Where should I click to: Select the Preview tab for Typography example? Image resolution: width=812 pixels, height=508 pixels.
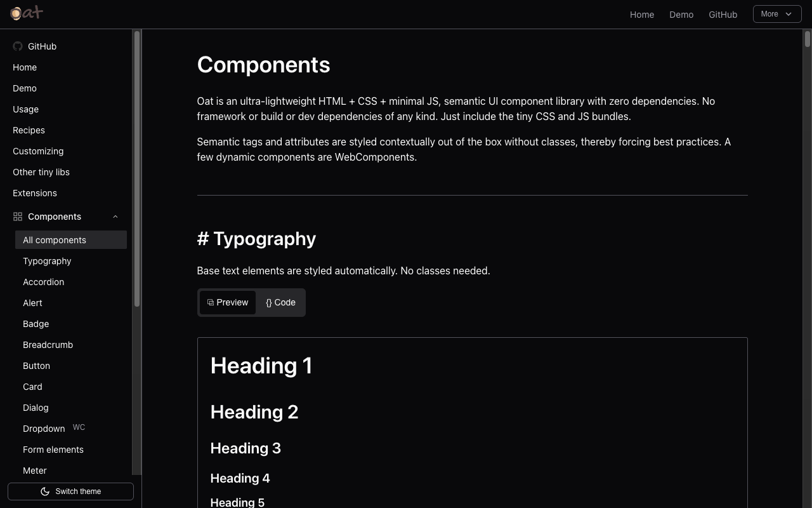click(x=227, y=302)
